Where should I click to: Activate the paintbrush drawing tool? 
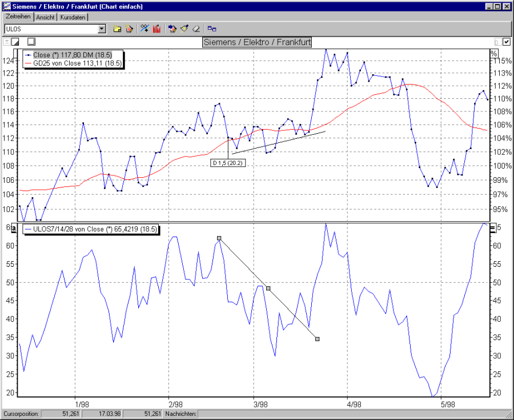(183, 28)
